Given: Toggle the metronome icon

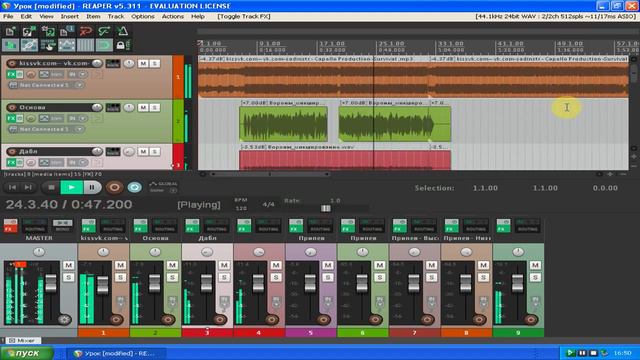Looking at the screenshot, I should tap(122, 31).
